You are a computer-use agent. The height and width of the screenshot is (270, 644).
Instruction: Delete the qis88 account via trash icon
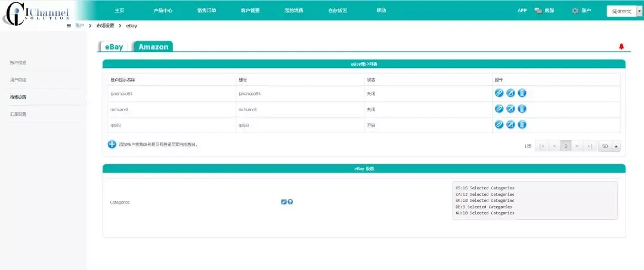(x=522, y=124)
